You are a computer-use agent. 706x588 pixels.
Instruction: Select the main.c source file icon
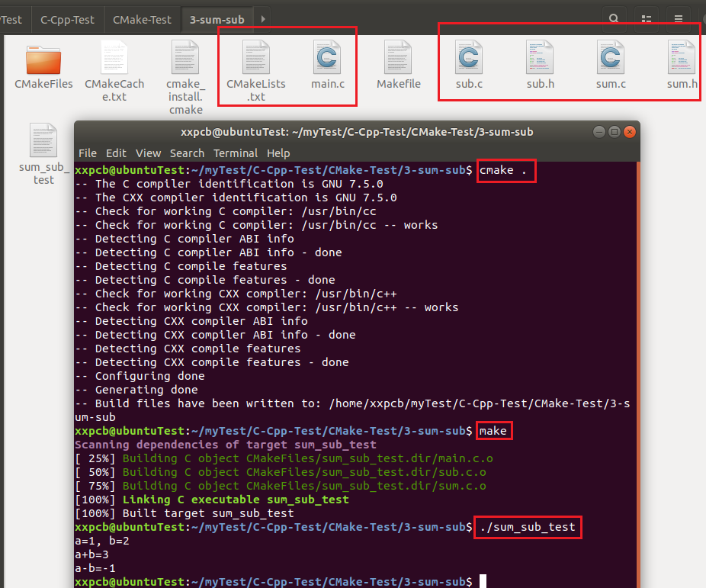pos(327,57)
